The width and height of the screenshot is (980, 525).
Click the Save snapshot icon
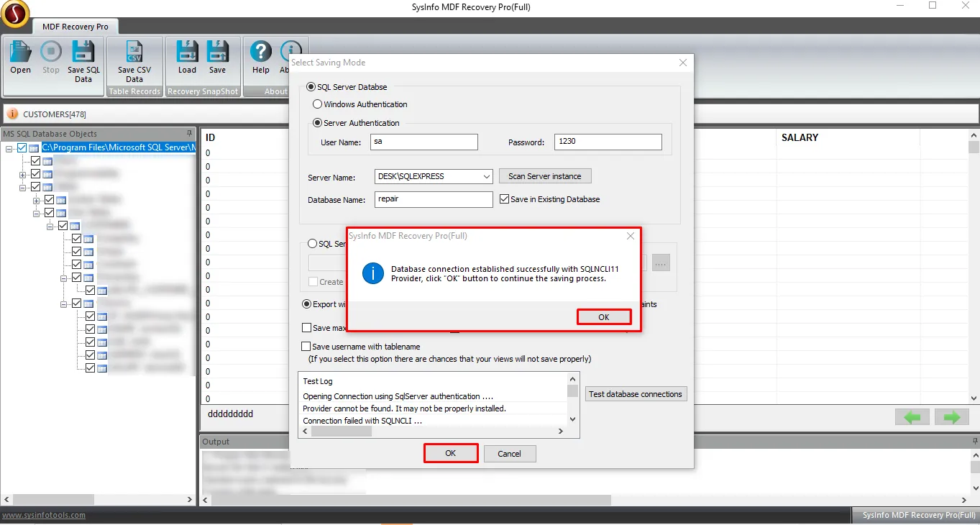click(217, 52)
